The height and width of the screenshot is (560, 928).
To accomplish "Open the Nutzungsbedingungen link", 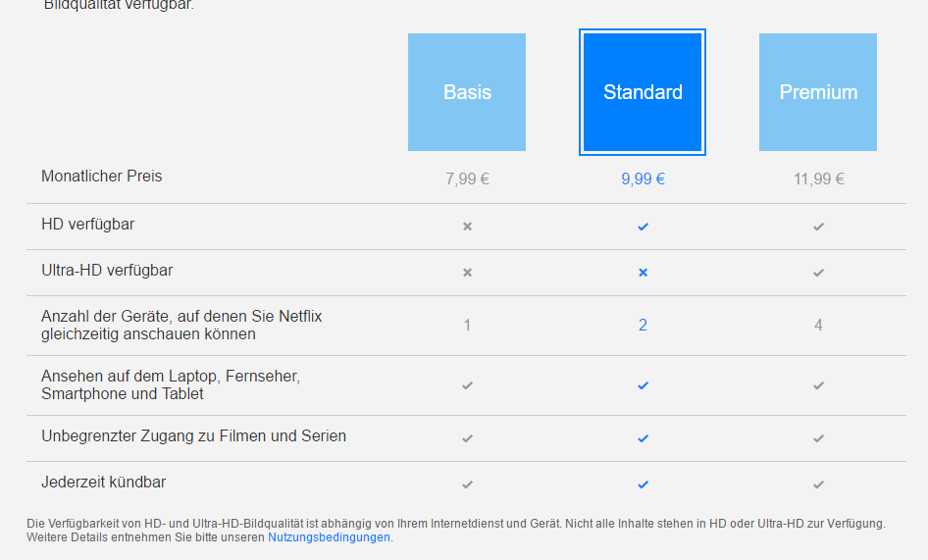I will [x=329, y=537].
